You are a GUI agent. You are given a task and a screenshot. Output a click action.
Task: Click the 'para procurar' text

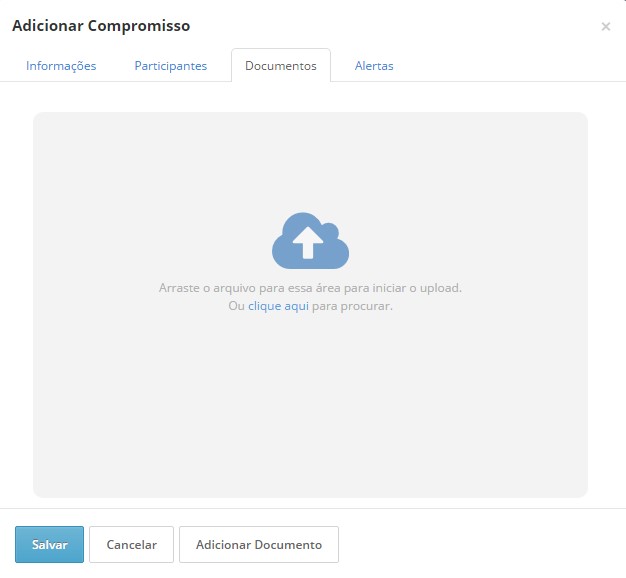[352, 306]
